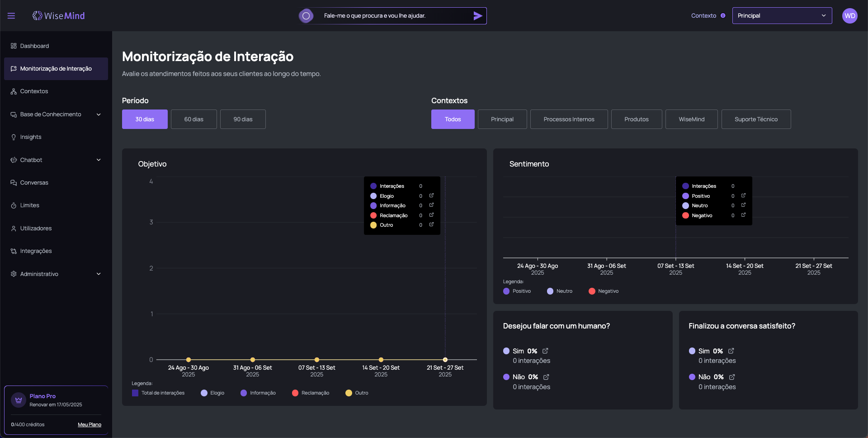Viewport: 868px width, 438px height.
Task: Select the 60 dias period button
Action: (193, 119)
